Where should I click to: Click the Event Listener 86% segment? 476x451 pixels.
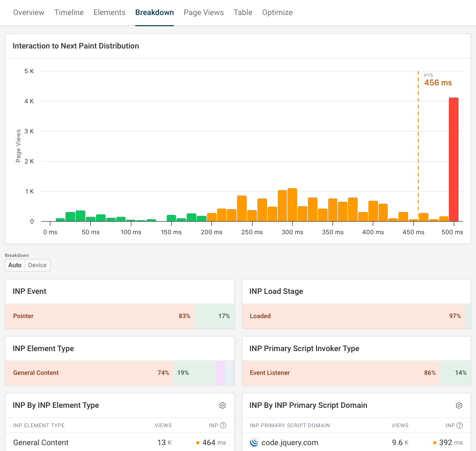coord(340,373)
